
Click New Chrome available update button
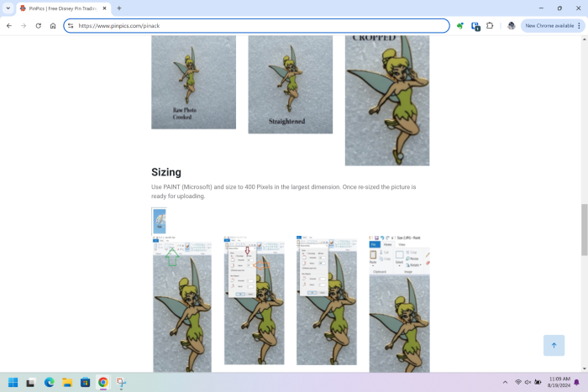click(549, 26)
